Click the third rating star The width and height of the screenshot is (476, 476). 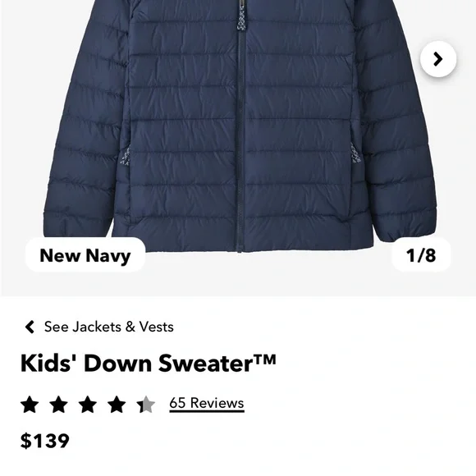pos(88,405)
